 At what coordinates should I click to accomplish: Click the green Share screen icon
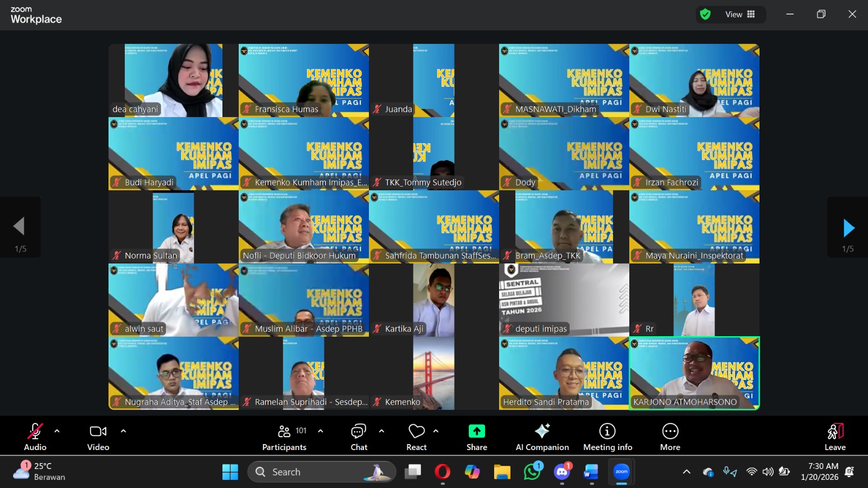pyautogui.click(x=476, y=432)
